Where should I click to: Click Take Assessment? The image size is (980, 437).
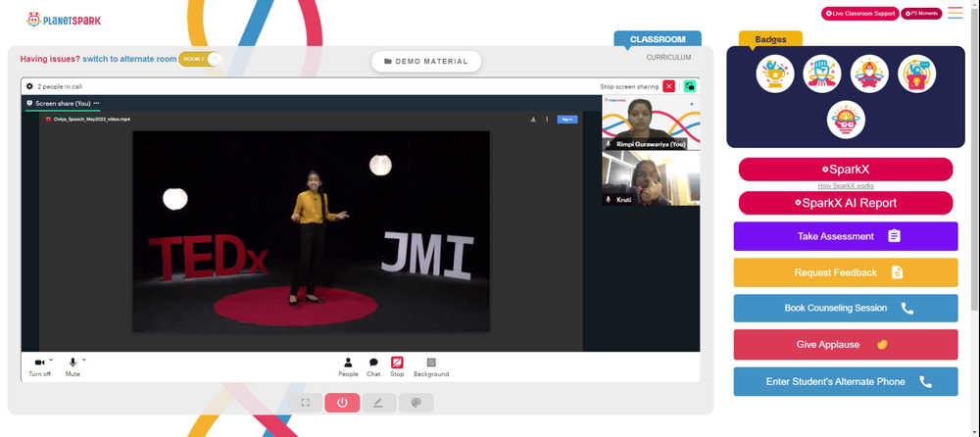(846, 236)
